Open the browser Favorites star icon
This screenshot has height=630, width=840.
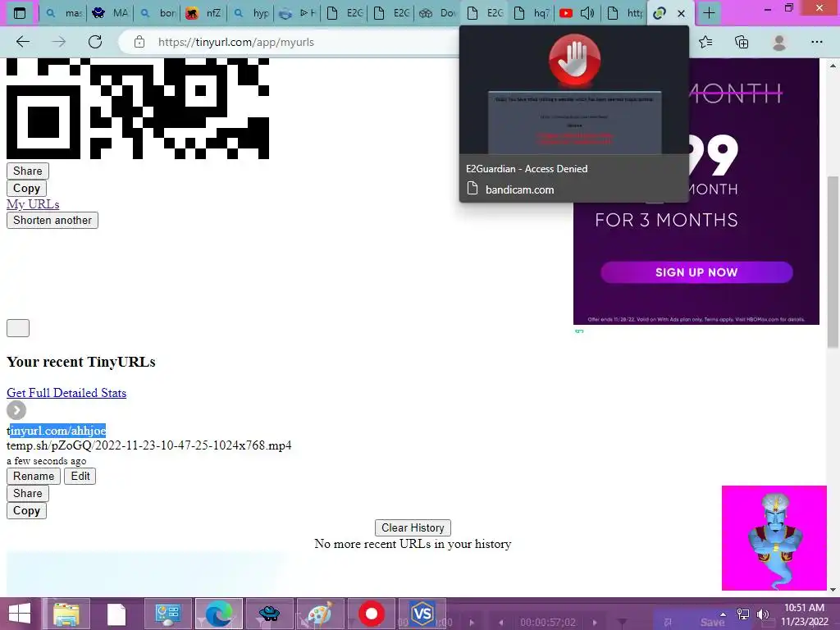coord(705,42)
